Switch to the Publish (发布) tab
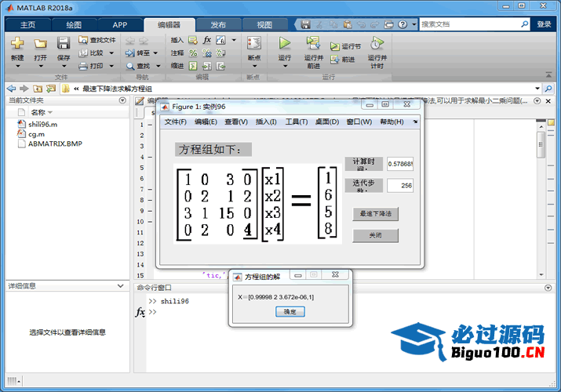Image resolution: width=561 pixels, height=392 pixels. click(218, 24)
